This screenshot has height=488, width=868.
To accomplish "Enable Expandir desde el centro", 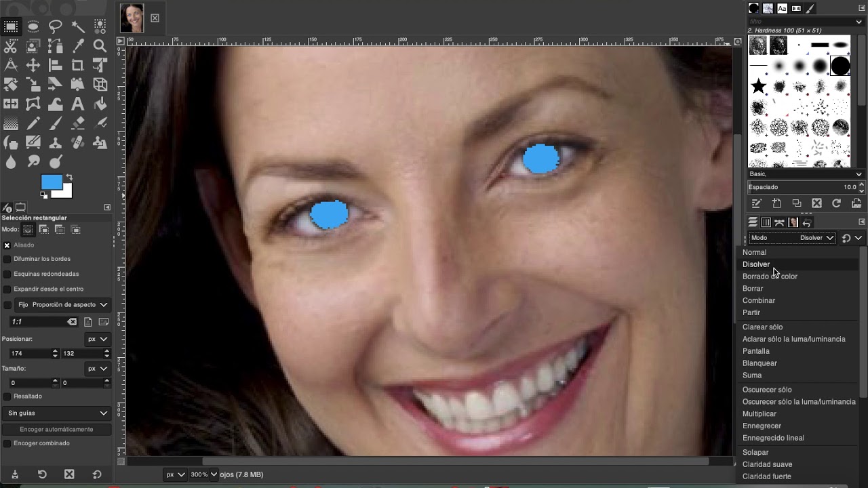I will coord(7,289).
